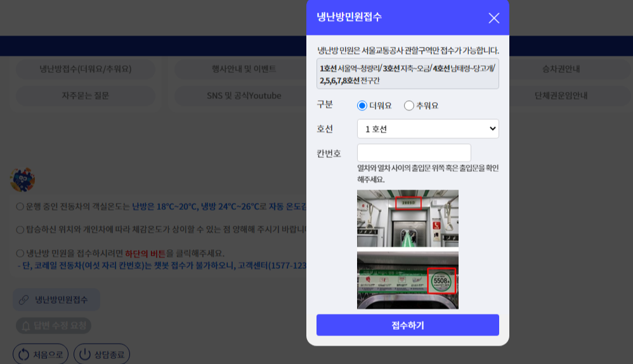Viewport: 633px width, 364px height.
Task: Click the refresh icon in 처음으로
Action: click(x=24, y=354)
